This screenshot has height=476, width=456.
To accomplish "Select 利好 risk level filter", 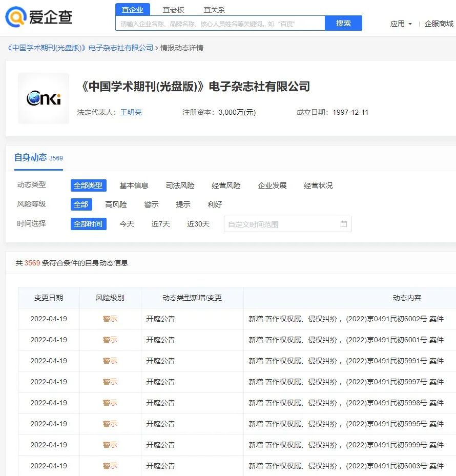I will pos(215,204).
